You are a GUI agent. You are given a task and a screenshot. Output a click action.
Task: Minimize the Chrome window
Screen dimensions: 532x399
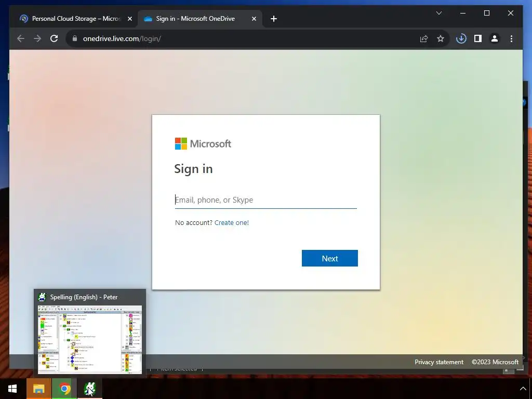(x=463, y=13)
